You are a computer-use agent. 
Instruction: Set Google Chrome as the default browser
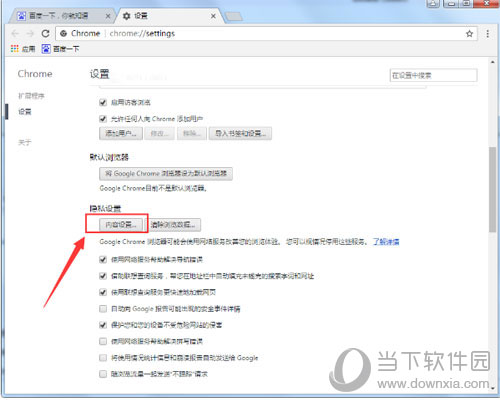[x=166, y=174]
